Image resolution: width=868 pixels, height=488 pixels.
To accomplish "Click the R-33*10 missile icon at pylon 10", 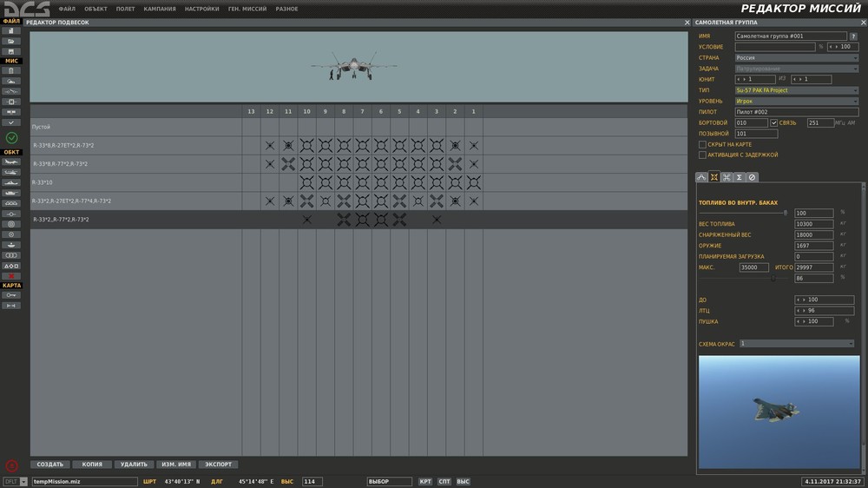I will point(306,182).
